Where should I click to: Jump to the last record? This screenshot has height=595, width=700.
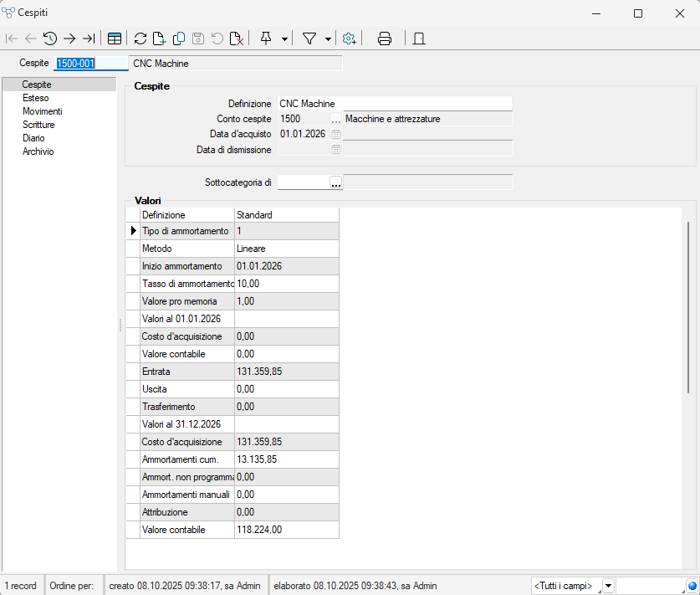(89, 38)
